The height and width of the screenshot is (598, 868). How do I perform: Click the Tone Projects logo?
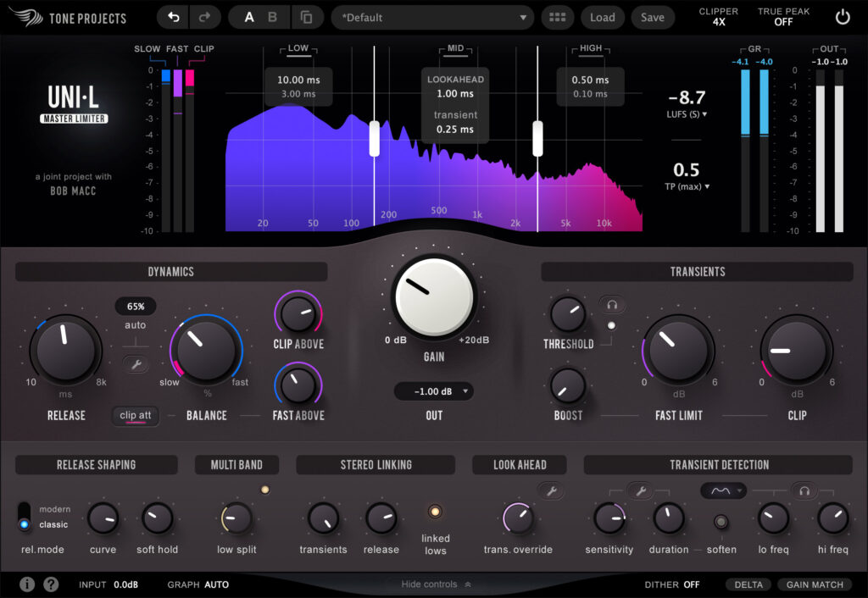[x=68, y=18]
